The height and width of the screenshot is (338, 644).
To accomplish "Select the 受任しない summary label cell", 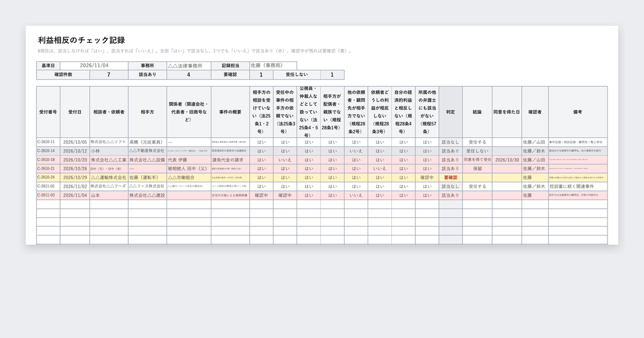I will (x=297, y=75).
